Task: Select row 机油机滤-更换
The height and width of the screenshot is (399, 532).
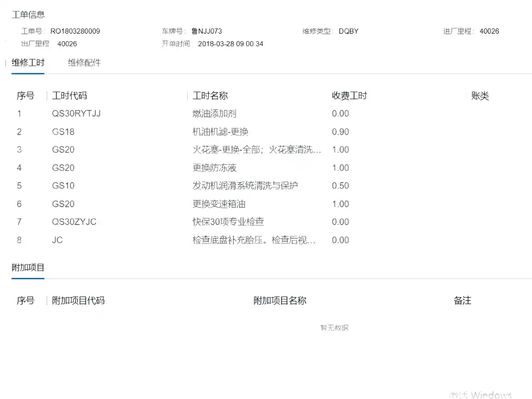Action: (x=221, y=132)
